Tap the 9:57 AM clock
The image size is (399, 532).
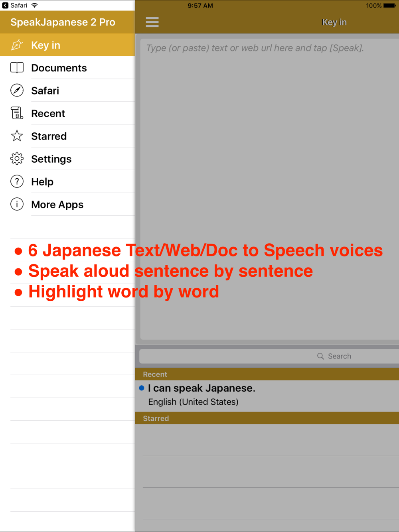click(200, 6)
